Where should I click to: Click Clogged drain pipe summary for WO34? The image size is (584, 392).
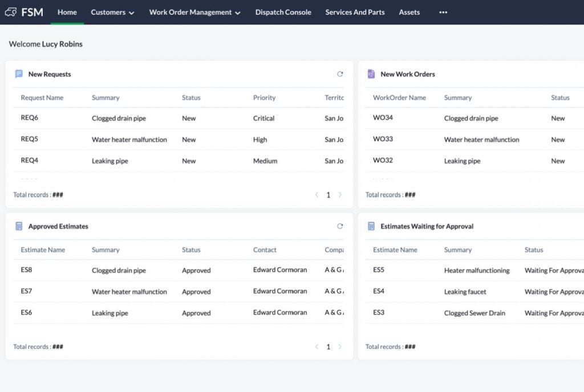pos(471,119)
